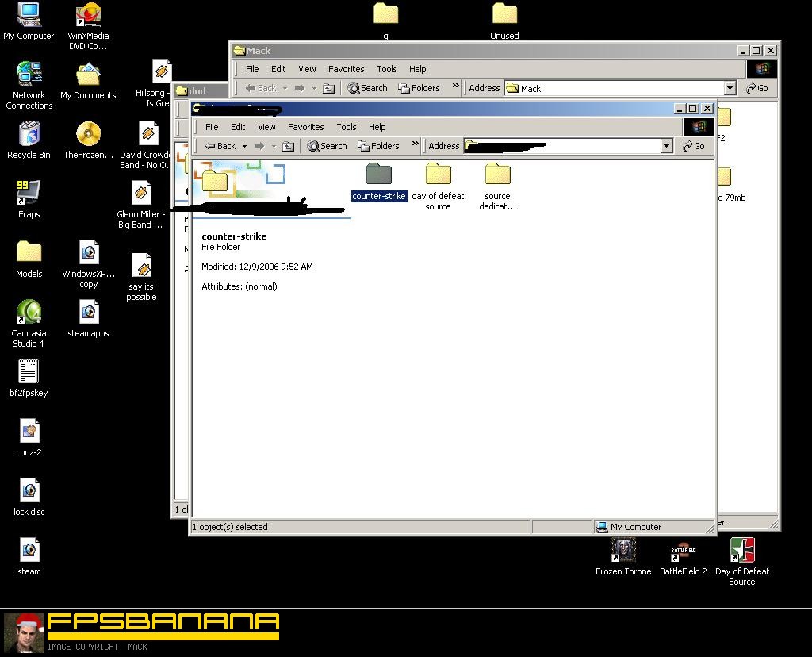
Task: Open Favorites menu in front window
Action: [305, 127]
